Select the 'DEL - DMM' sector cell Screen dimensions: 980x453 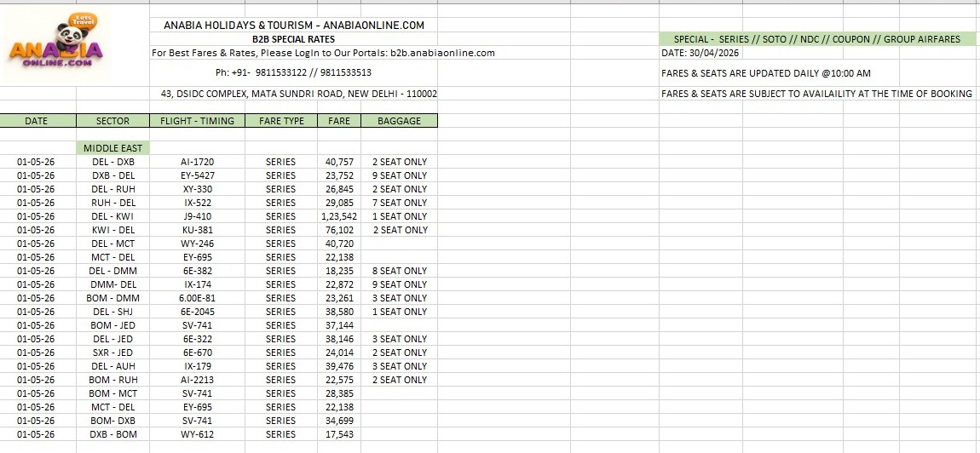coord(113,271)
